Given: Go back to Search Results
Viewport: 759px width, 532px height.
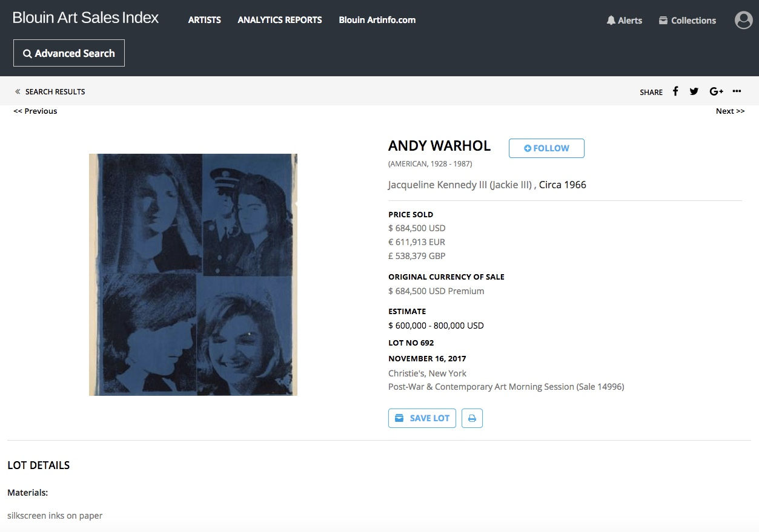Looking at the screenshot, I should point(50,92).
